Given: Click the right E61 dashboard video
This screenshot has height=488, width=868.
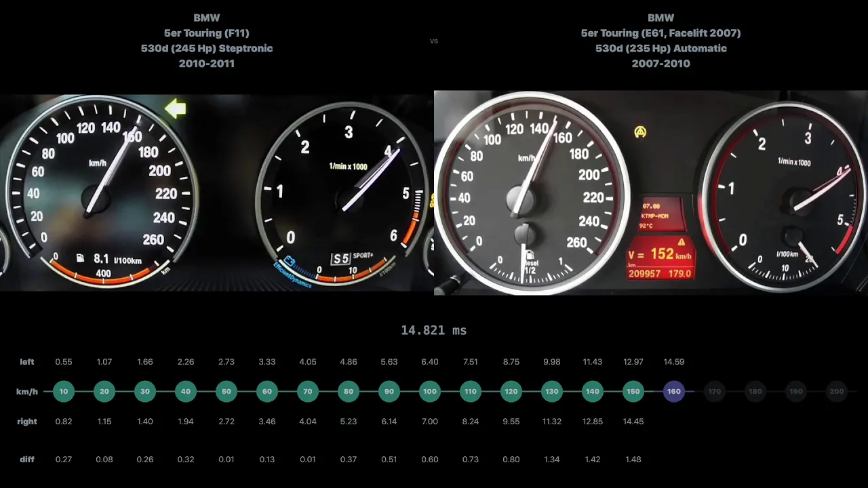Looking at the screenshot, I should (x=651, y=193).
